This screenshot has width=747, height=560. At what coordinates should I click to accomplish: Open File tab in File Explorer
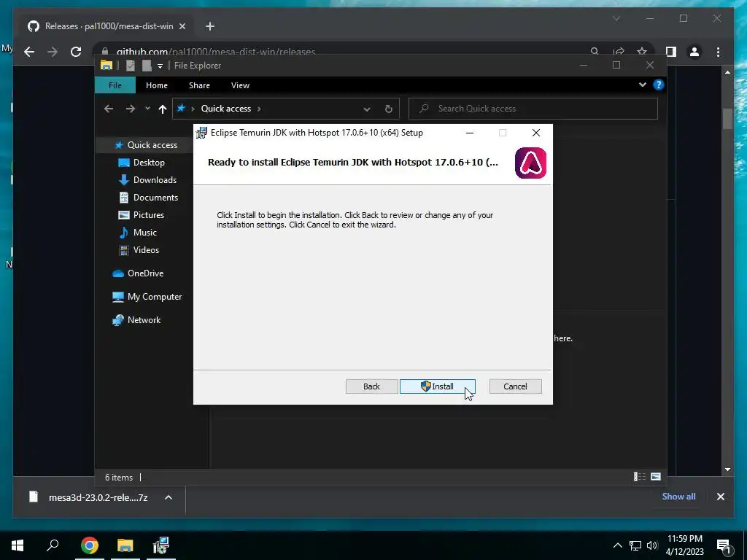click(x=115, y=85)
